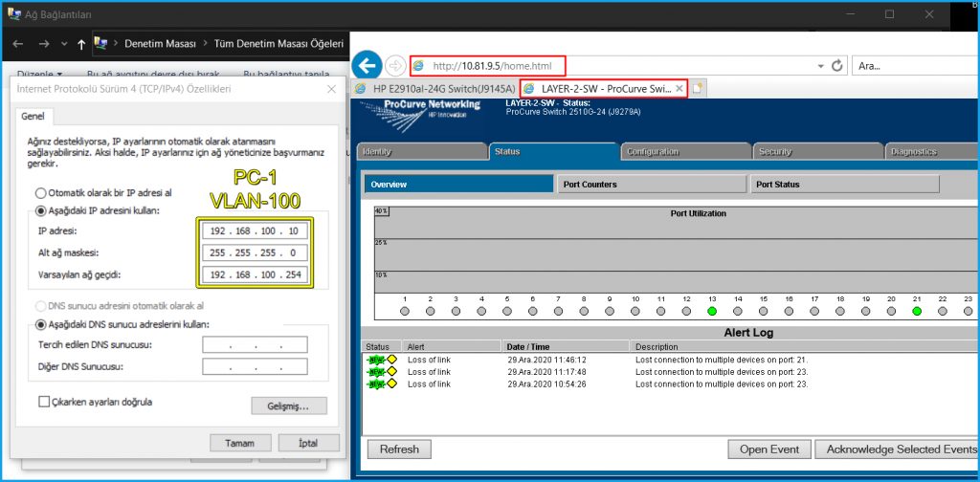Go back in Internet Explorer browser
The image size is (980, 482).
[367, 65]
